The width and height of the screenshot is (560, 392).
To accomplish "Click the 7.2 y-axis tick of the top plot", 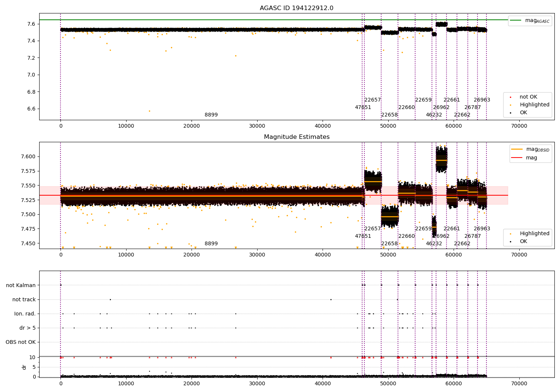I will pos(31,58).
